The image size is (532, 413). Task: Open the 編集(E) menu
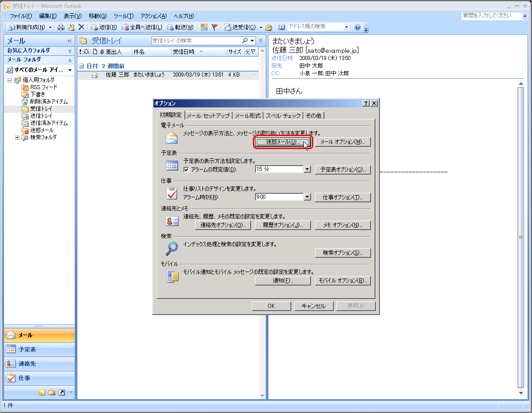pos(47,16)
